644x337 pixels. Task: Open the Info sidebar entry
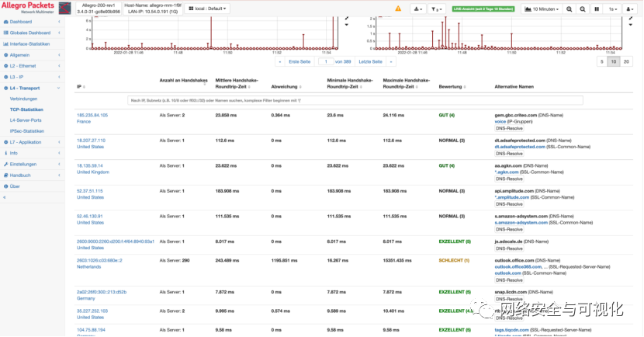13,153
